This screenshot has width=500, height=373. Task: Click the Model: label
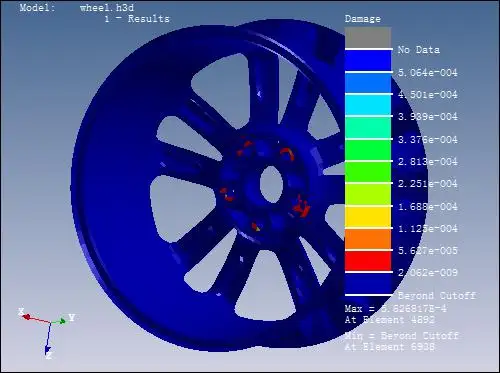point(38,8)
